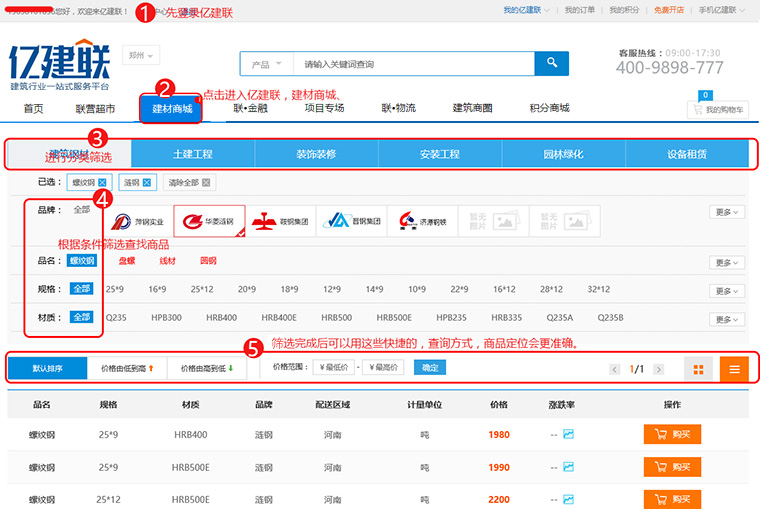This screenshot has width=760, height=509.
Task: Buy the 螺纹钢 priced at 1980
Action: point(672,435)
